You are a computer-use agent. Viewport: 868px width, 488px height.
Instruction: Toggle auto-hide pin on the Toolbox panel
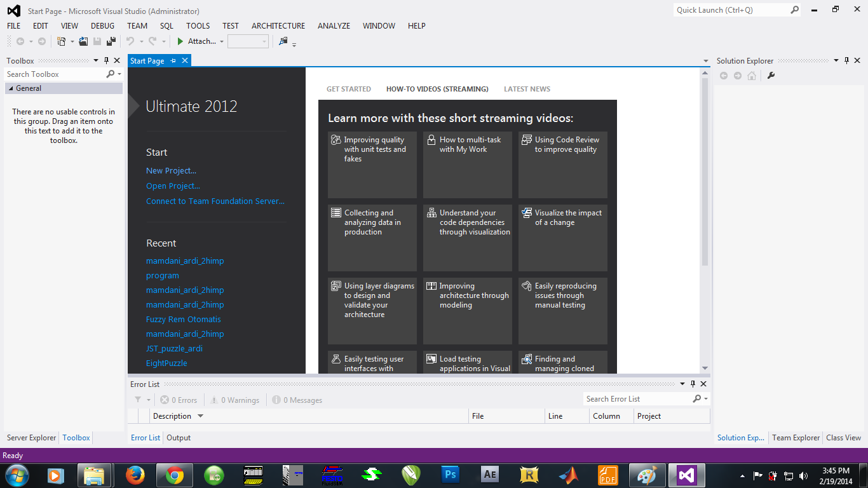tap(107, 60)
